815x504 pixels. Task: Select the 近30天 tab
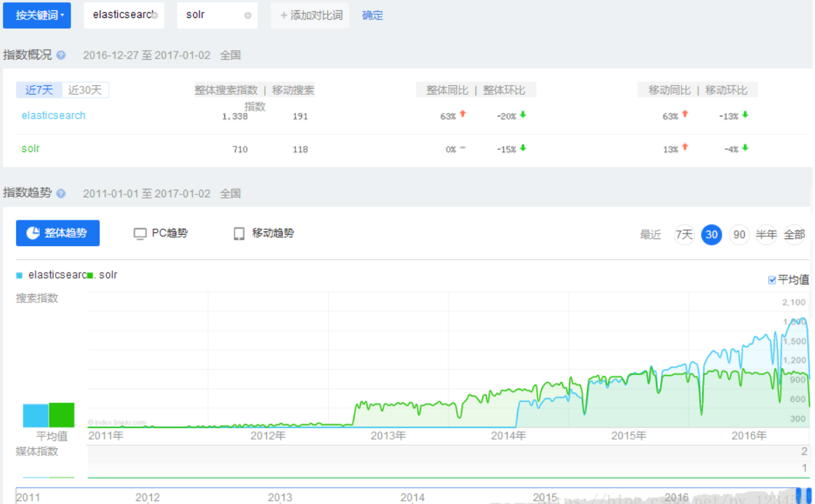click(x=85, y=90)
